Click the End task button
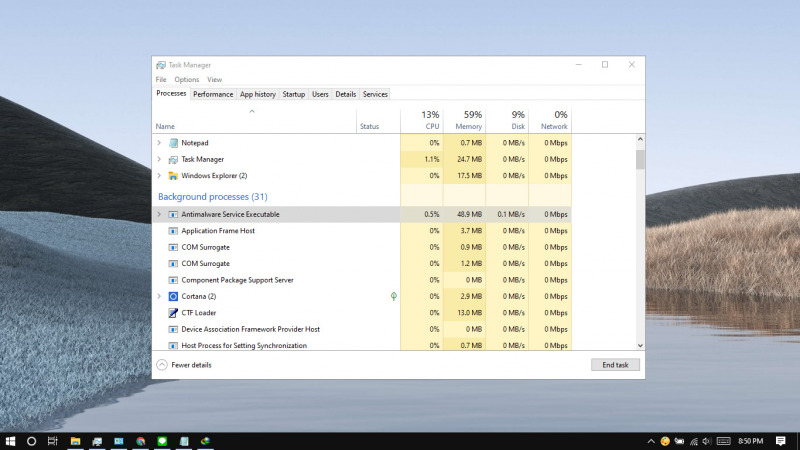The height and width of the screenshot is (450, 800). point(615,365)
